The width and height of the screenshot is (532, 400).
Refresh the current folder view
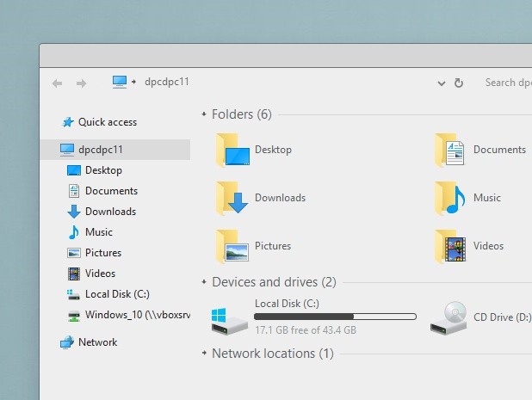[459, 83]
